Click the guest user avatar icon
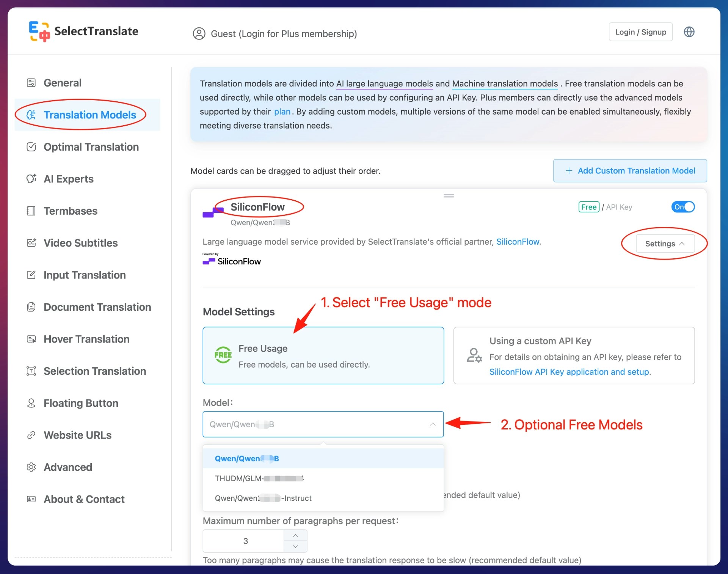Screen dimensions: 728x574 click(199, 34)
